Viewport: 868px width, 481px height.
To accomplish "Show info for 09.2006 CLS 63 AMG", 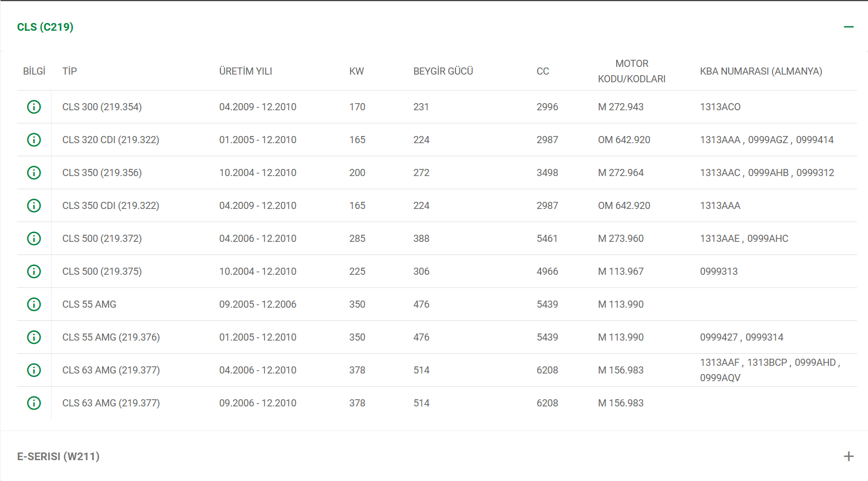I will point(34,403).
